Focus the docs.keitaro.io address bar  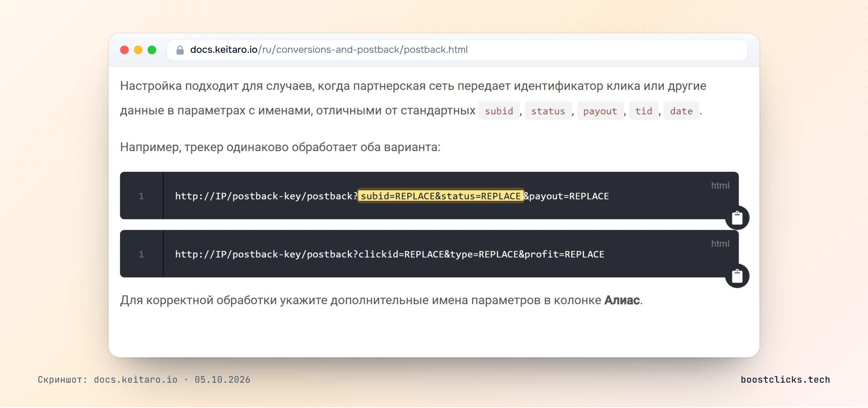click(x=457, y=50)
